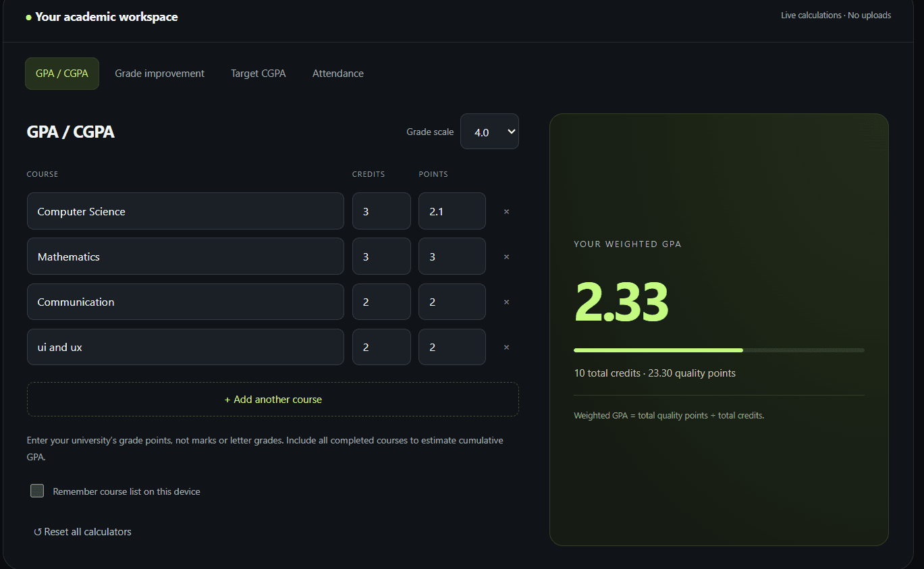The width and height of the screenshot is (924, 569).
Task: Click the CREDITS column header
Action: (369, 174)
